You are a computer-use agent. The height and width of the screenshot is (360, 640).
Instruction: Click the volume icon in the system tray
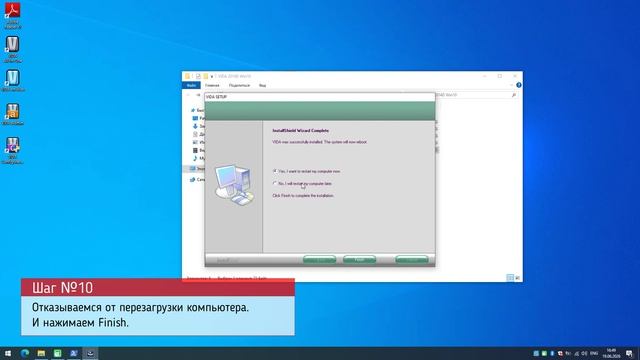(584, 353)
